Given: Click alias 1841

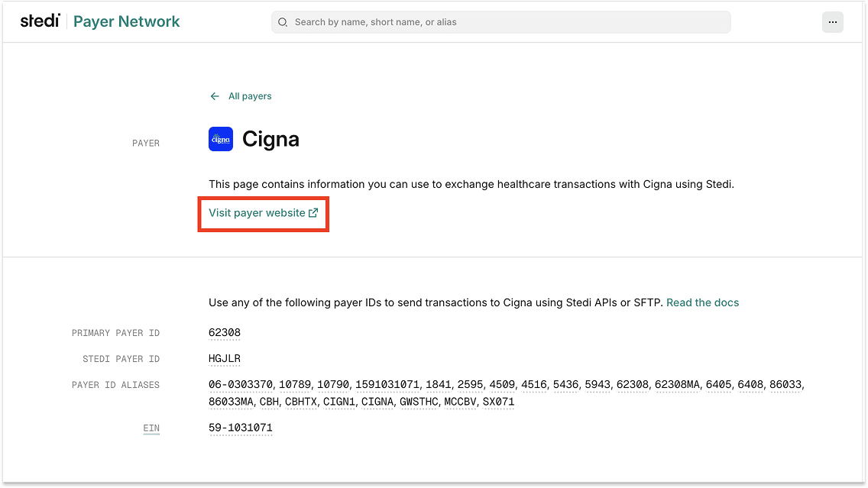Looking at the screenshot, I should click(x=439, y=385).
